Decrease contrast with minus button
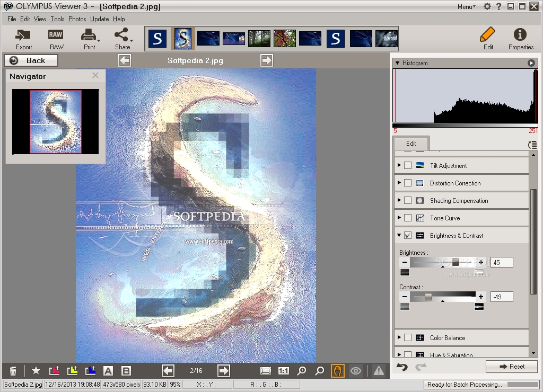Screen dimensions: 543x392 (404, 297)
